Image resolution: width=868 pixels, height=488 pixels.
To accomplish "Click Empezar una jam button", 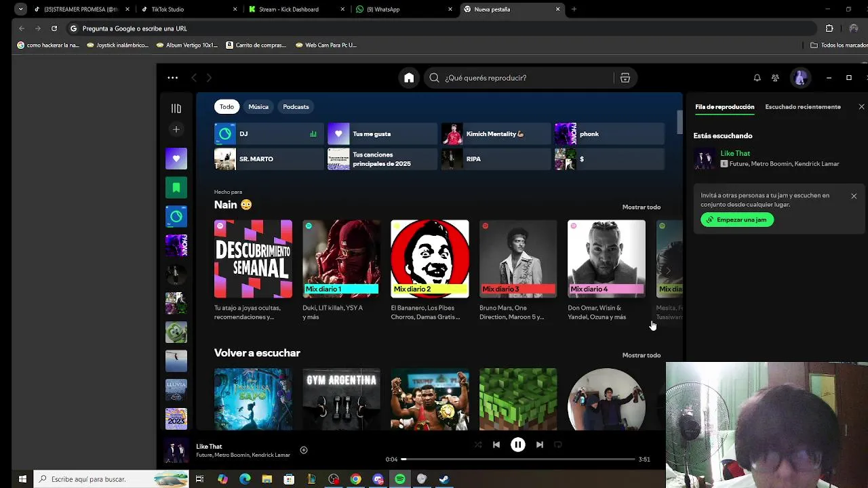I will click(737, 220).
